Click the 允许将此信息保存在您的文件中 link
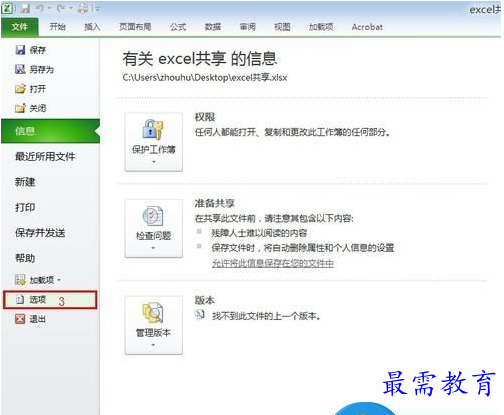 (x=273, y=263)
